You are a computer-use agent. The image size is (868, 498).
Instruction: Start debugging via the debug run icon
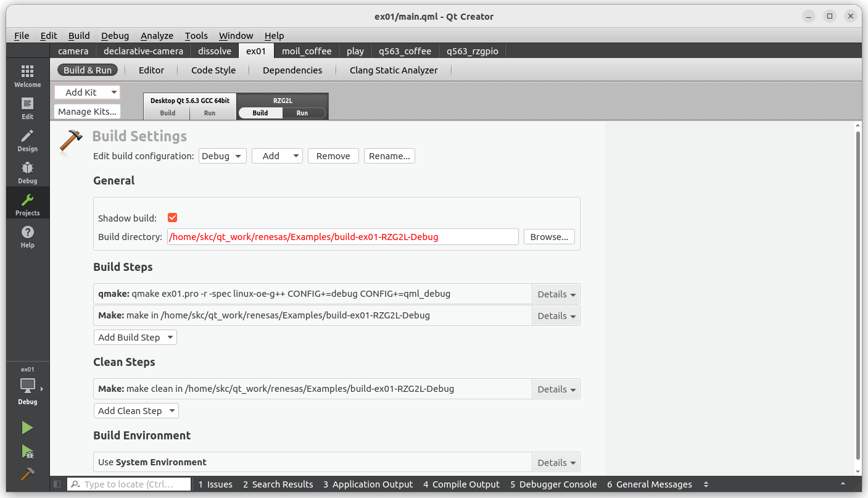tap(27, 452)
